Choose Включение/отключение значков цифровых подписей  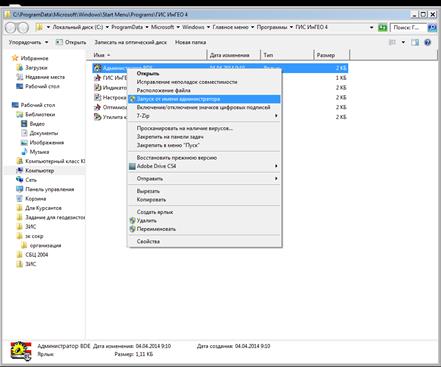pos(204,107)
